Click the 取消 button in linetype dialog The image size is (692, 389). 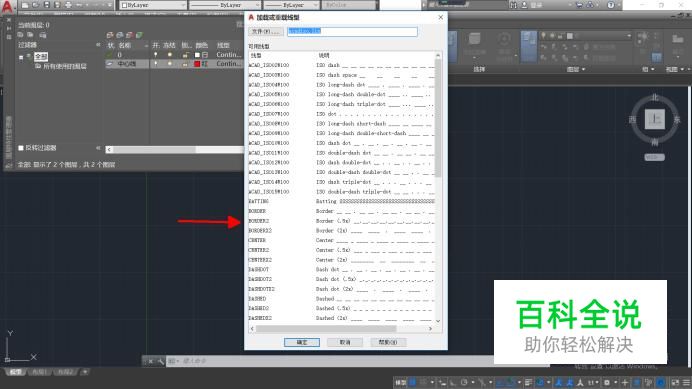[x=345, y=342]
